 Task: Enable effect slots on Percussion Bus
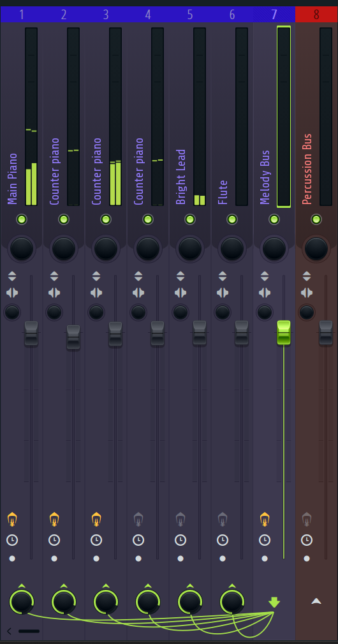point(307,520)
